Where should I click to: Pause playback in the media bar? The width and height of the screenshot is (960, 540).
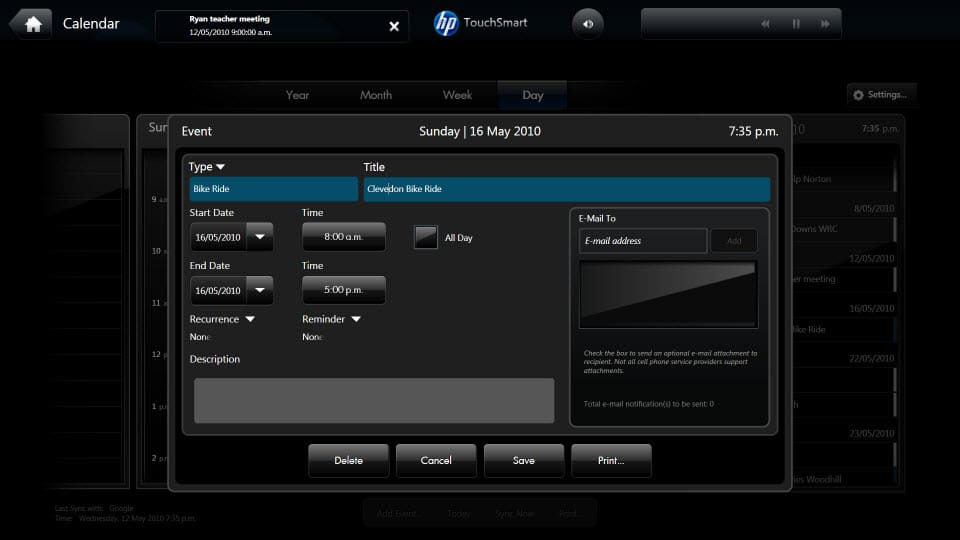coord(796,24)
